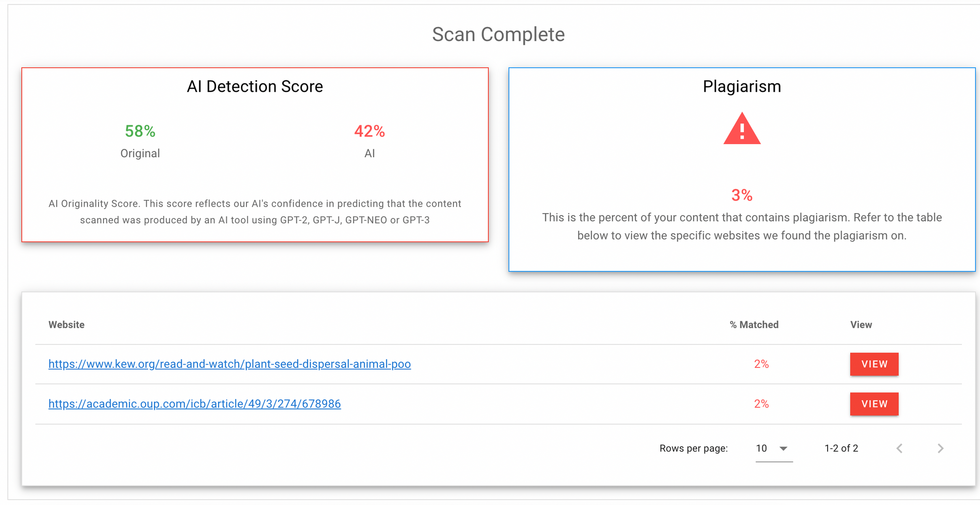Click the View column header

(x=861, y=325)
